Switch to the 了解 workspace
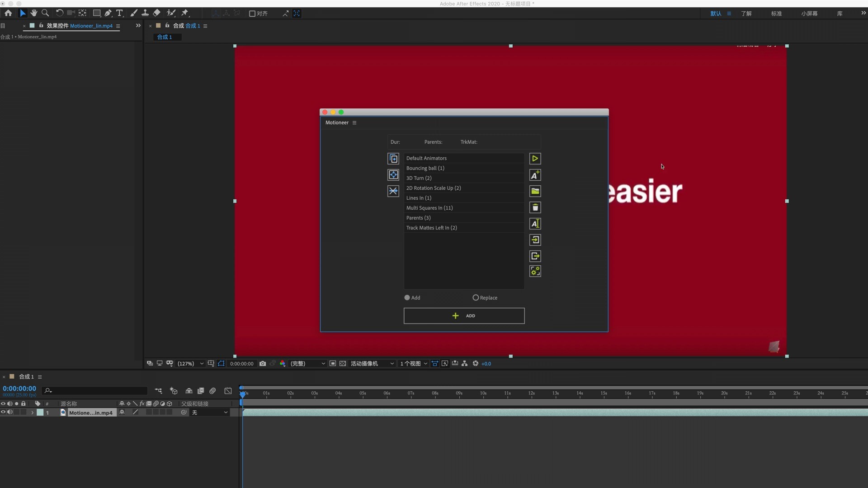The image size is (868, 488). tap(746, 14)
